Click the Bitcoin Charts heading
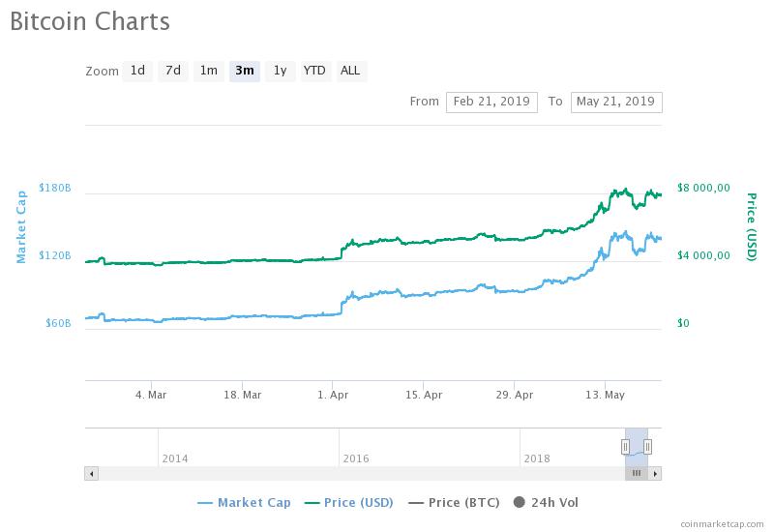 pyautogui.click(x=90, y=21)
